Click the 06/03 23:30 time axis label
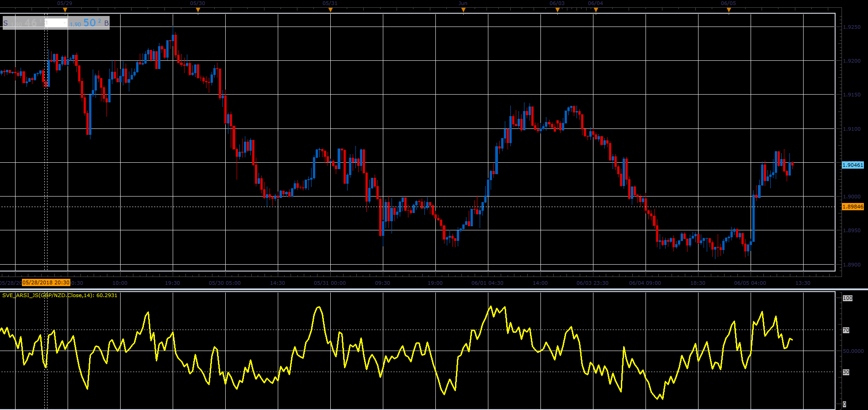The image size is (868, 410). [593, 283]
